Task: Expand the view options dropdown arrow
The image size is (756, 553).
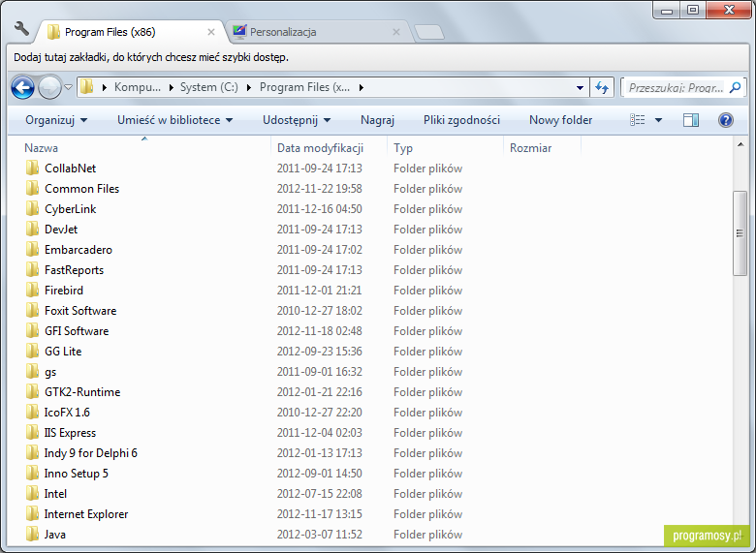Action: (x=658, y=120)
